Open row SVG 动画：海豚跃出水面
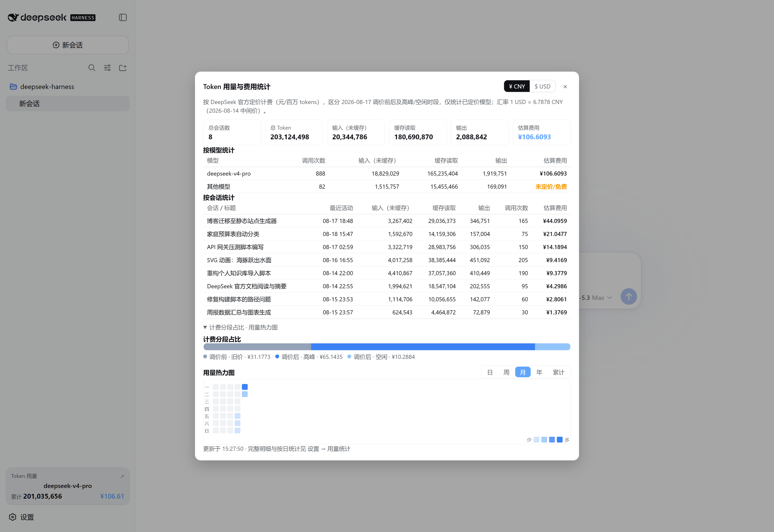774x532 pixels. click(x=387, y=260)
